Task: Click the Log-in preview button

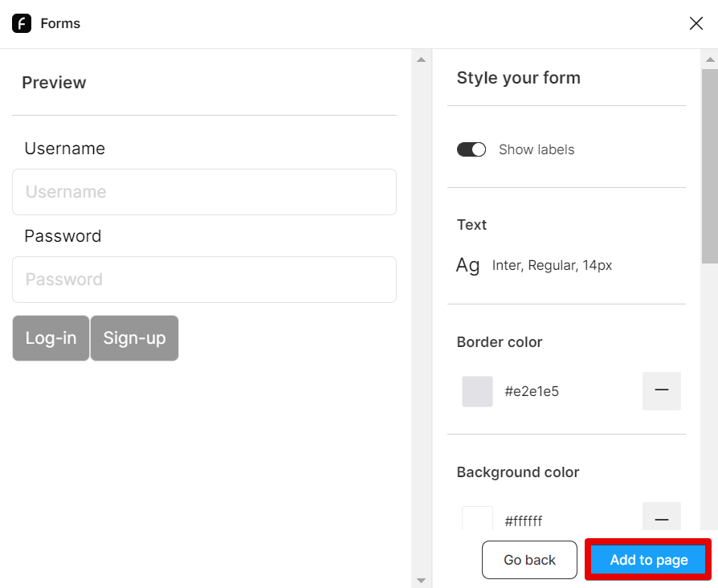Action: (51, 338)
